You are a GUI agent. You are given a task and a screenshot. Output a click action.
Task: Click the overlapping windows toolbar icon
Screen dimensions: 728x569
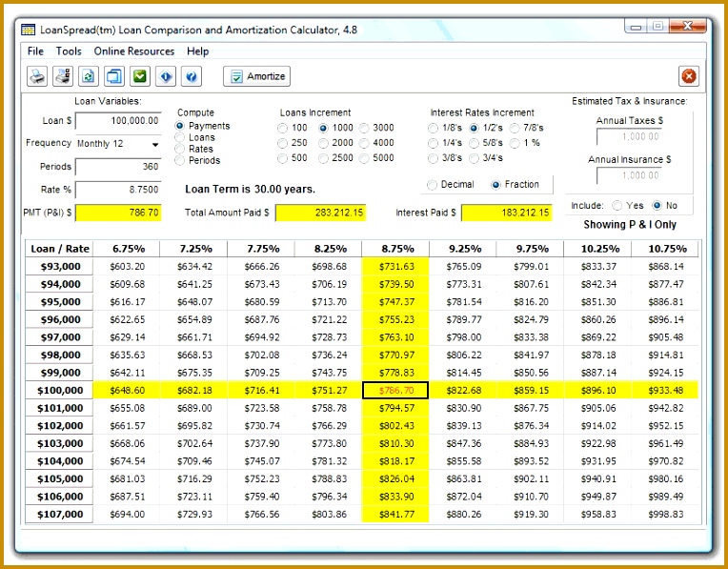pos(114,76)
